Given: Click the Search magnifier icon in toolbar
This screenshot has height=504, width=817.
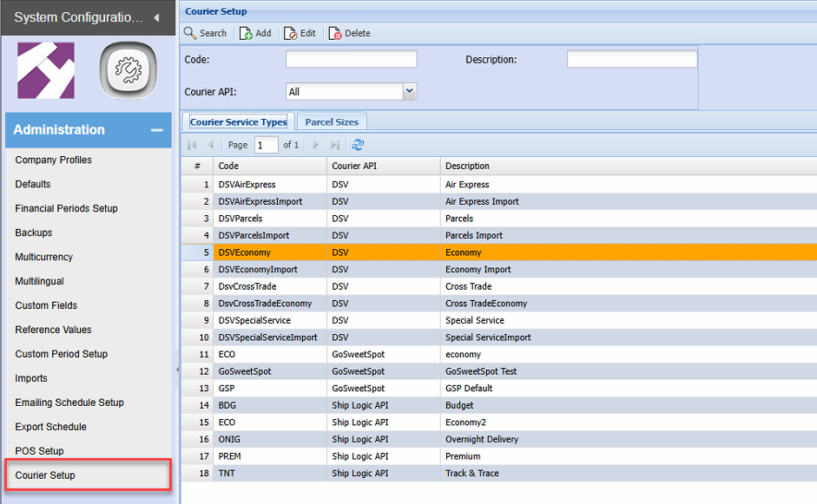Looking at the screenshot, I should [x=190, y=33].
